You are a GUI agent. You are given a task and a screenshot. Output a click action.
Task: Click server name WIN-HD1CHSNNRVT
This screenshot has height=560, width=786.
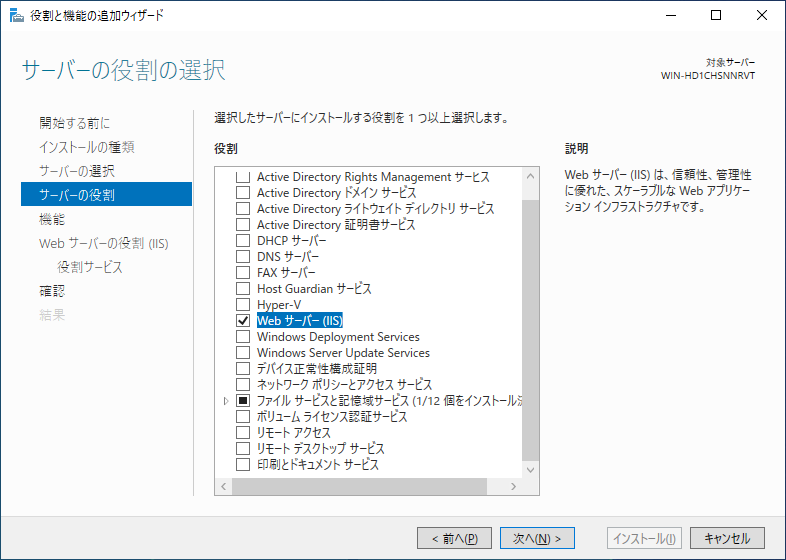(708, 76)
